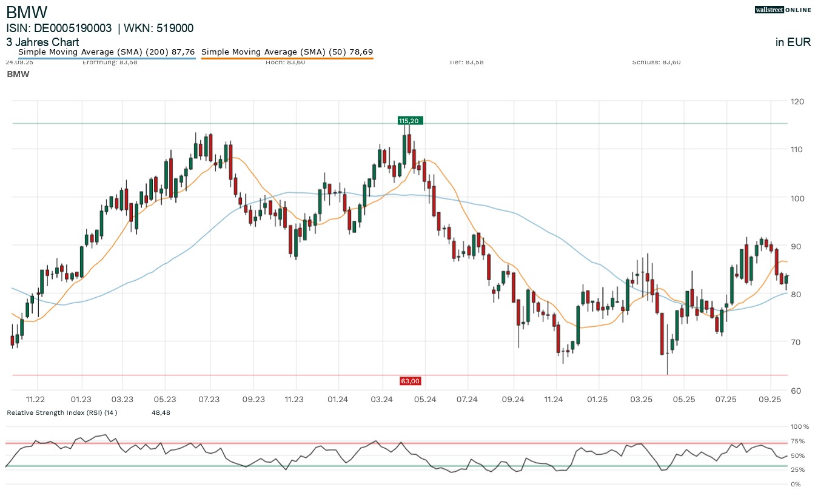Click the RSI 25% axis label
The width and height of the screenshot is (818, 504).
tap(798, 469)
